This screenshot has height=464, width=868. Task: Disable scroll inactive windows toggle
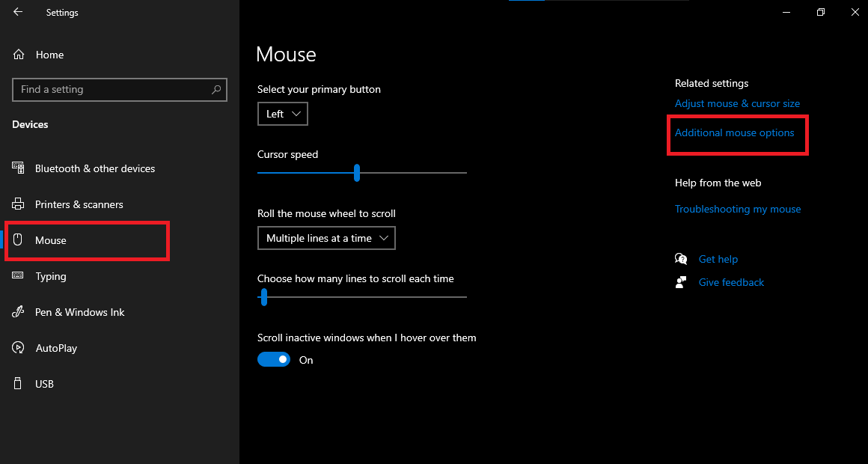[273, 360]
